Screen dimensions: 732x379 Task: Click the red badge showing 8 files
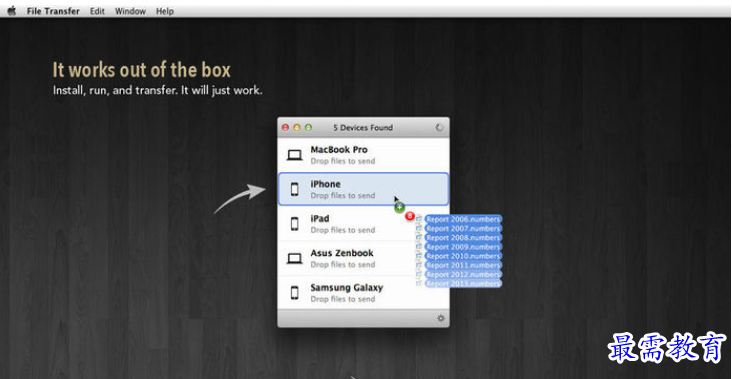click(410, 216)
